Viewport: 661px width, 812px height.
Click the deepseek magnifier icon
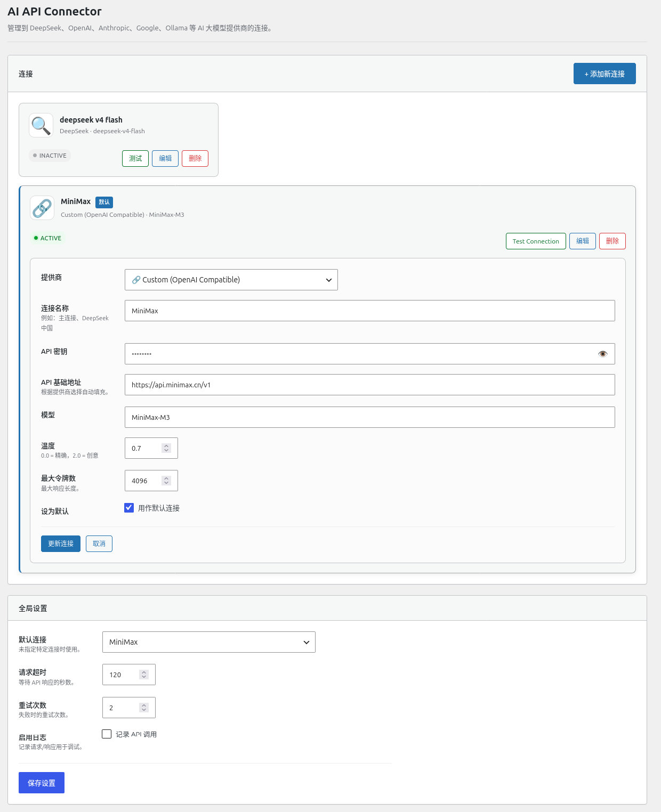click(41, 125)
